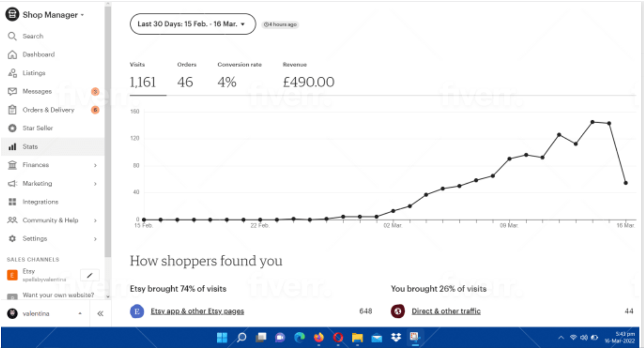Expand the Marketing submenu
This screenshot has width=644, height=348.
pyautogui.click(x=38, y=183)
